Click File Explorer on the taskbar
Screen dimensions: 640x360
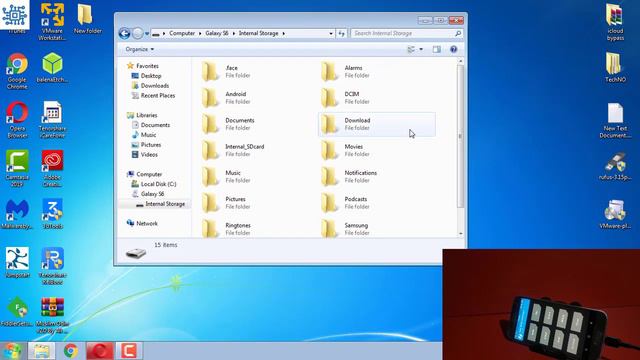[42, 351]
